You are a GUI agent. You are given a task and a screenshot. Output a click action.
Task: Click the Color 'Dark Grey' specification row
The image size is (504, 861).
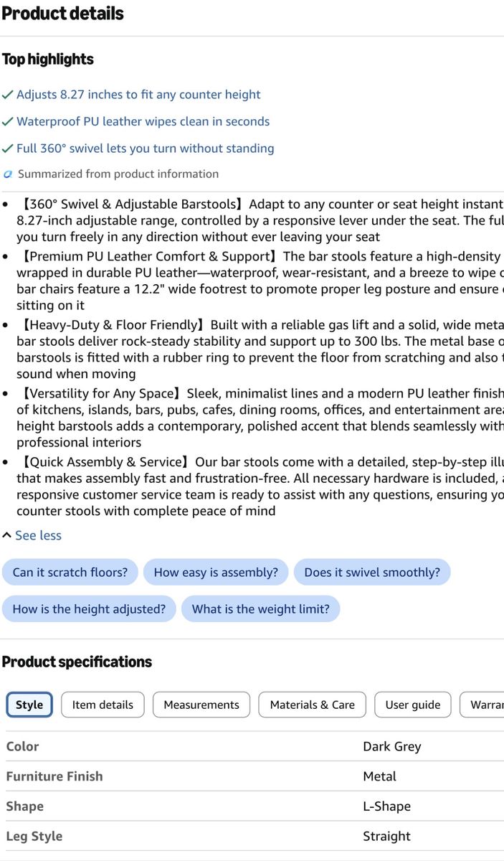[x=252, y=746]
